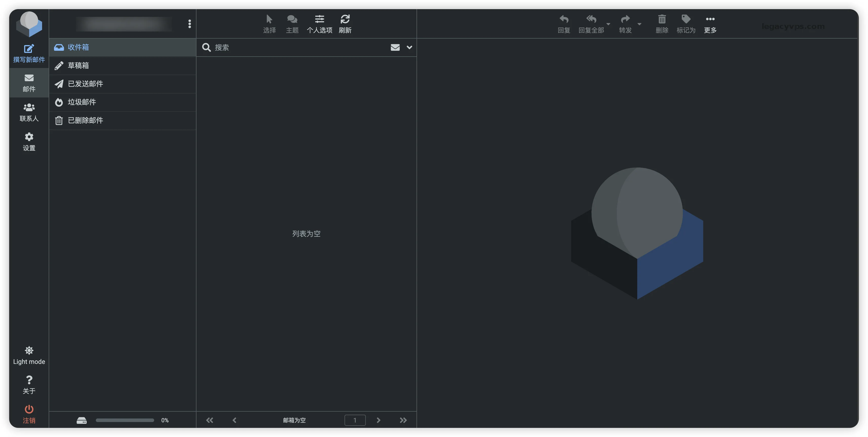
Task: Open the search scope dropdown chevron
Action: click(x=409, y=47)
